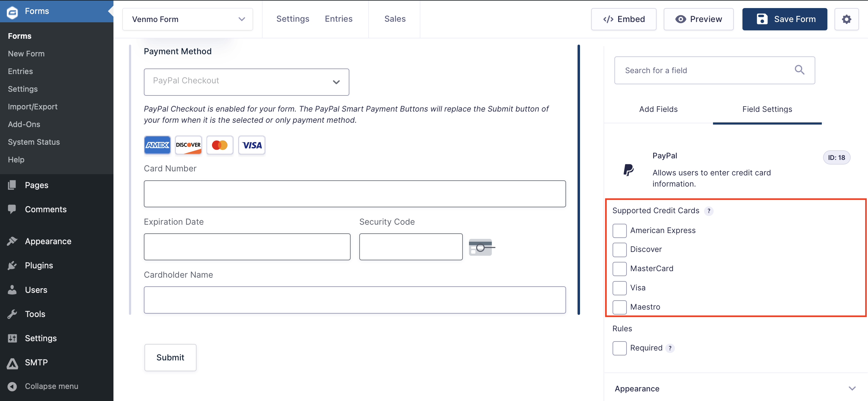Click the Expiration Date input field
The image size is (868, 401).
(247, 247)
